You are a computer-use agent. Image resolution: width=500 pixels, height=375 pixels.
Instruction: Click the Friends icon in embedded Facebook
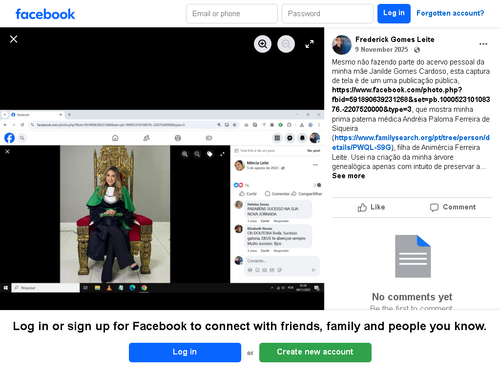click(x=146, y=138)
